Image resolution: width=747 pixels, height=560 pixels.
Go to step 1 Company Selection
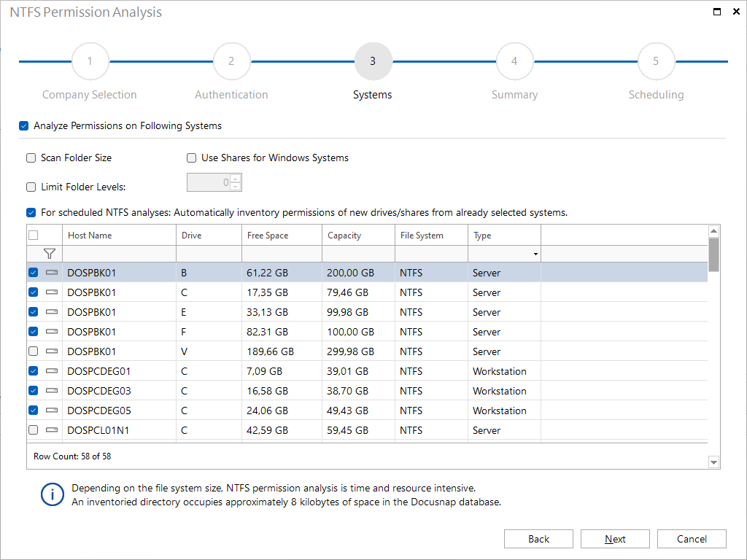pyautogui.click(x=90, y=61)
